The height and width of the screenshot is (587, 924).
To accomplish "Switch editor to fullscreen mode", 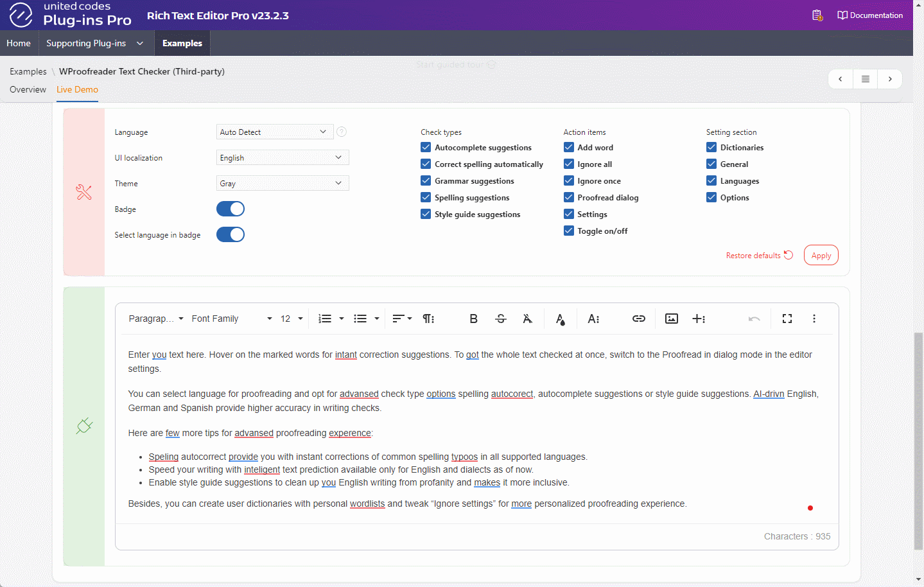I will pos(787,319).
